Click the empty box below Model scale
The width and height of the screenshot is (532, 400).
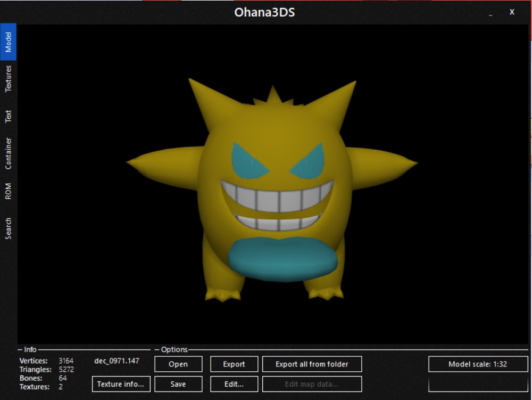tap(478, 384)
